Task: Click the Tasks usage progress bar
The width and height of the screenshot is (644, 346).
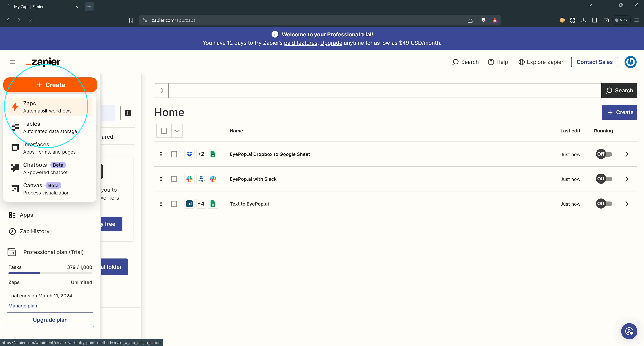Action: click(50, 273)
